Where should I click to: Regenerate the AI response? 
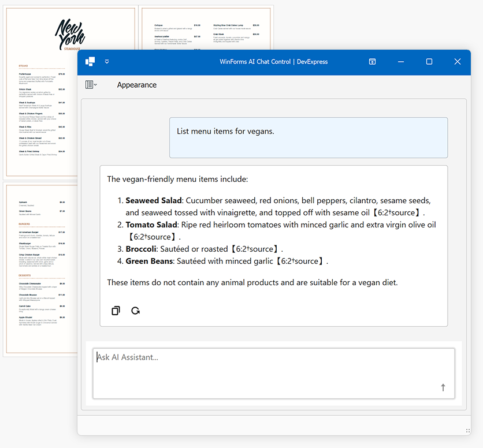(x=136, y=311)
